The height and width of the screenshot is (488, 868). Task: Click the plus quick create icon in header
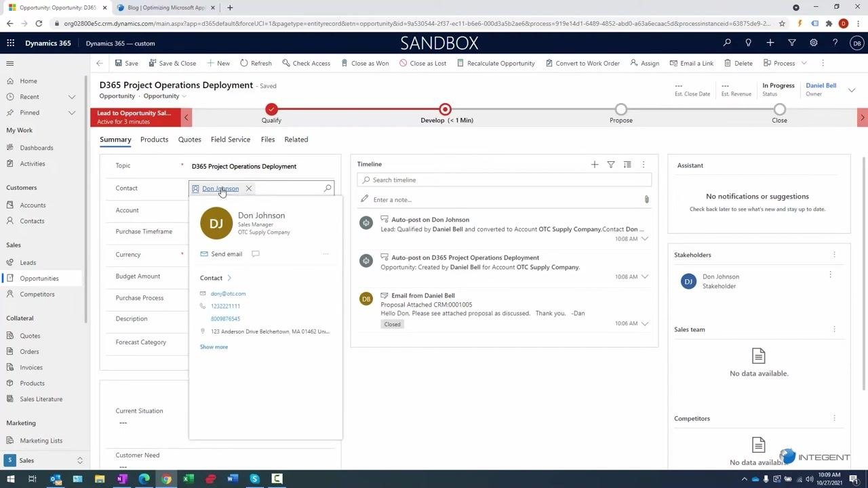(x=770, y=43)
